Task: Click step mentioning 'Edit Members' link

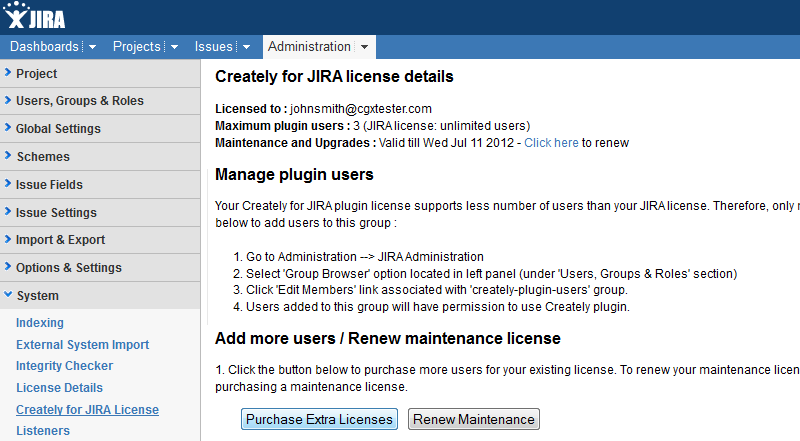Action: click(x=437, y=290)
